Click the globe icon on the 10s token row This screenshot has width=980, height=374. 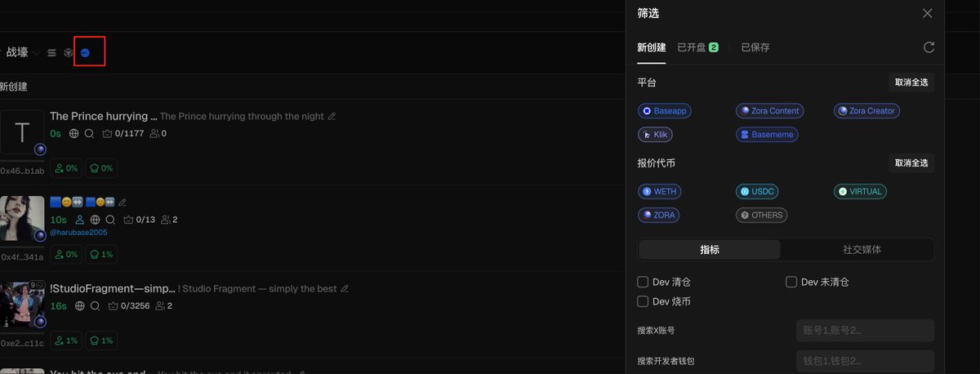point(95,220)
